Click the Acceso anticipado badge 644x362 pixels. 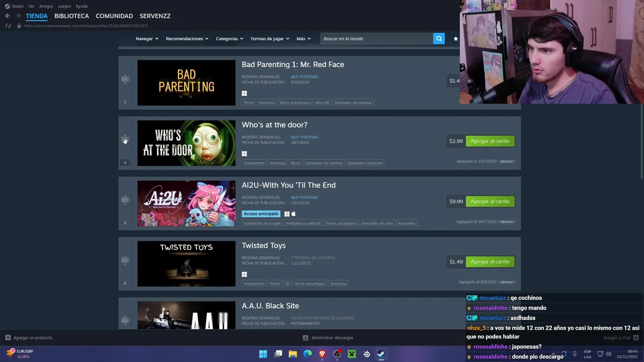(x=261, y=214)
